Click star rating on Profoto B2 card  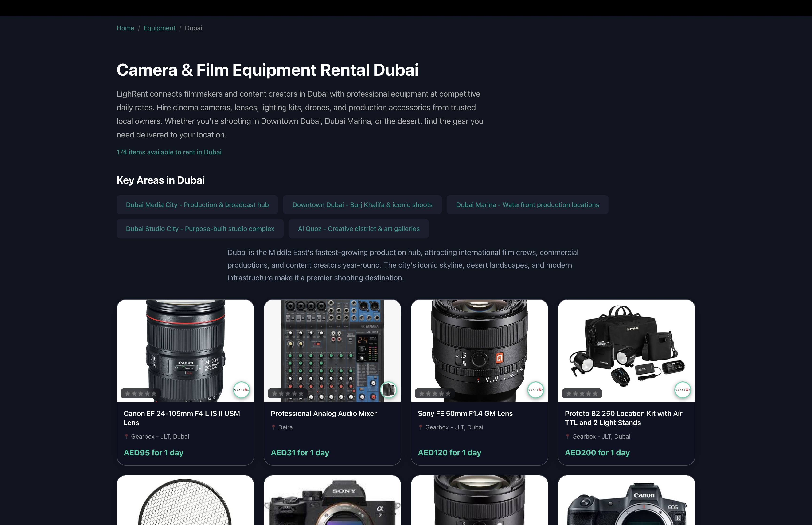(x=582, y=393)
